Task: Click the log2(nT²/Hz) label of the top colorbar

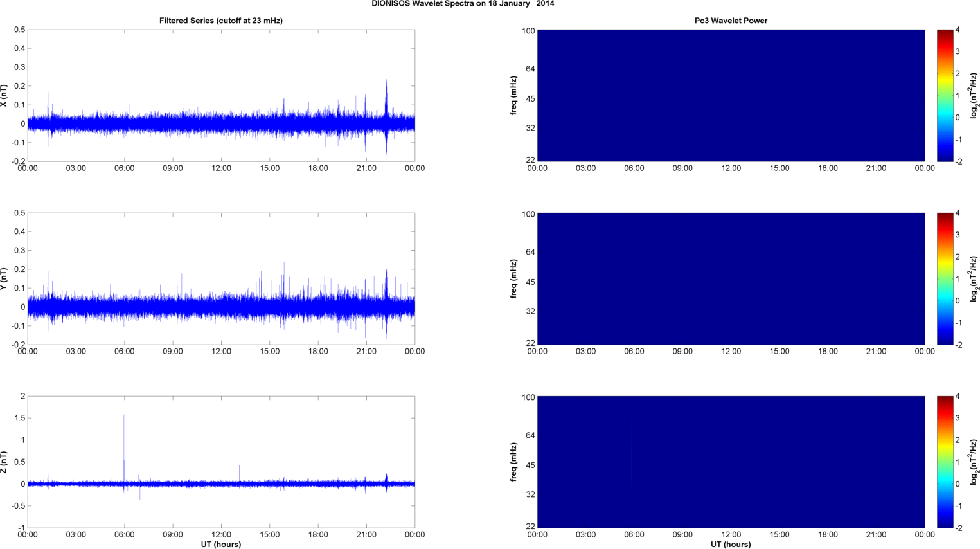Action: tap(974, 95)
